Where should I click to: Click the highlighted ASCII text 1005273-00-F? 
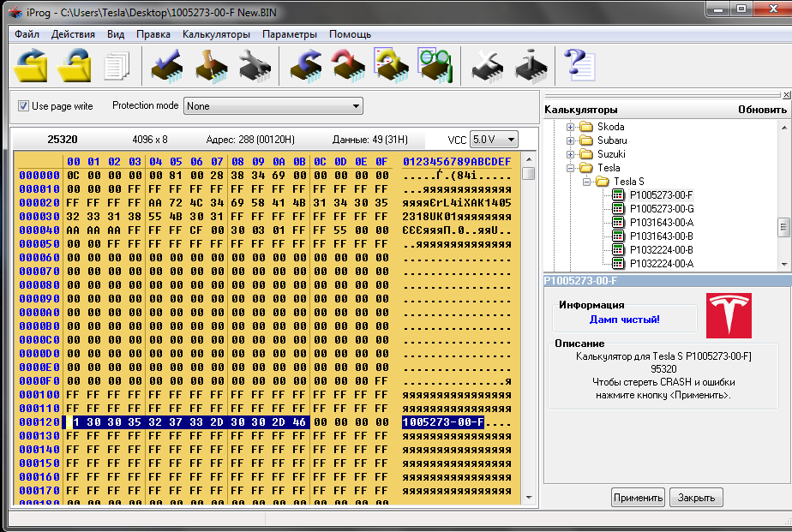443,422
